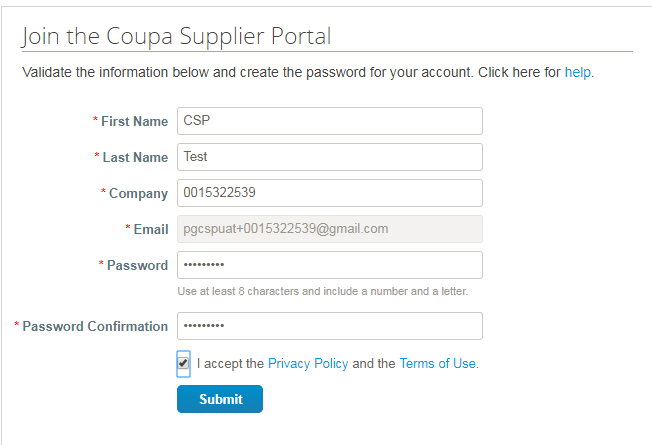The image size is (652, 445).
Task: Click the Password Confirmation label
Action: pyautogui.click(x=95, y=326)
